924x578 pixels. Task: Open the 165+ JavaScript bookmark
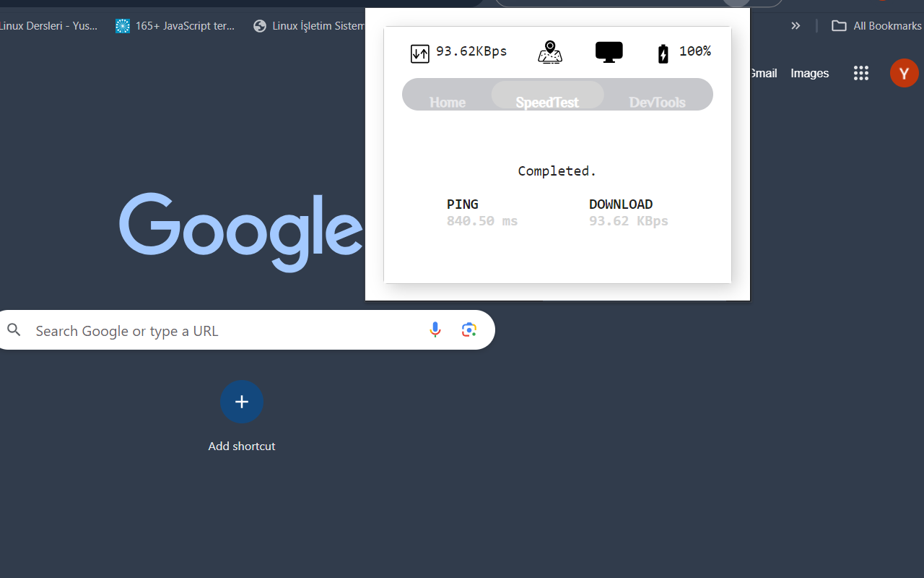click(x=175, y=25)
